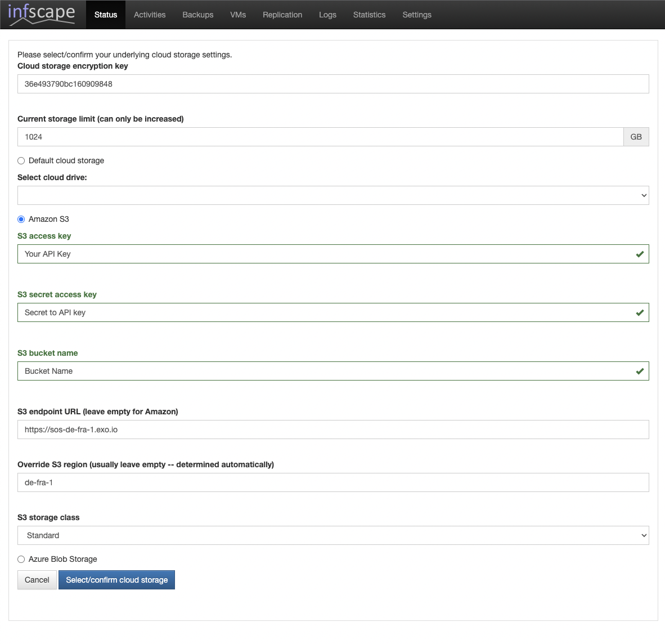Viewport: 665px width, 644px height.
Task: Focus the current storage limit input
Action: [320, 137]
